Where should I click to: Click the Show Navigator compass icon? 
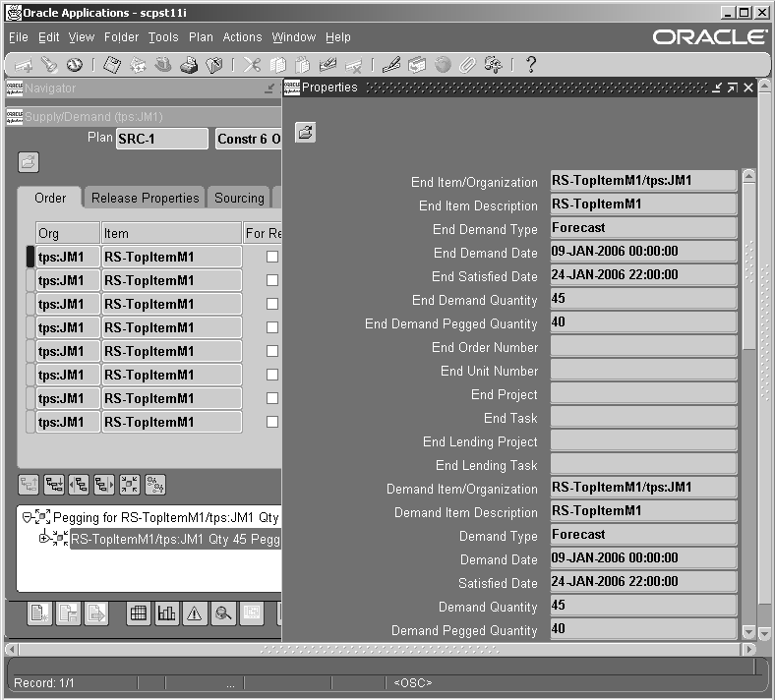[x=75, y=65]
